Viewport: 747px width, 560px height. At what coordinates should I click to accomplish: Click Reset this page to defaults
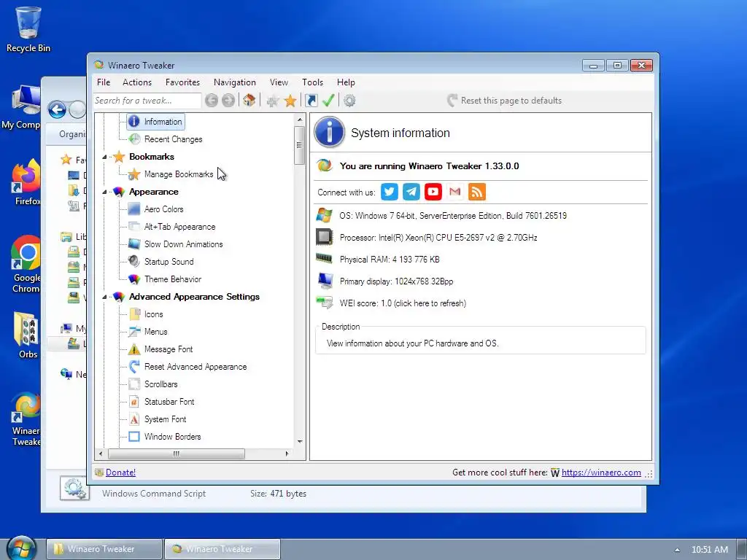(x=505, y=101)
